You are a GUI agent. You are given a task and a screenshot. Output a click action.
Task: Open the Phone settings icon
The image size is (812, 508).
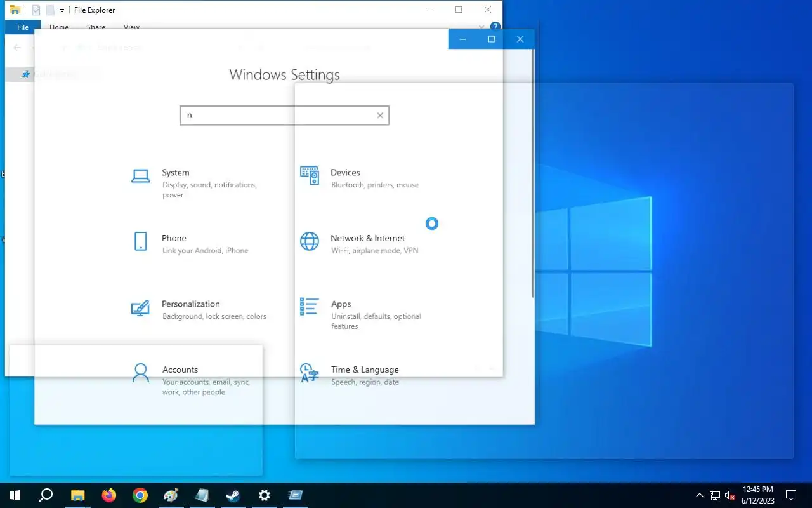click(x=141, y=241)
